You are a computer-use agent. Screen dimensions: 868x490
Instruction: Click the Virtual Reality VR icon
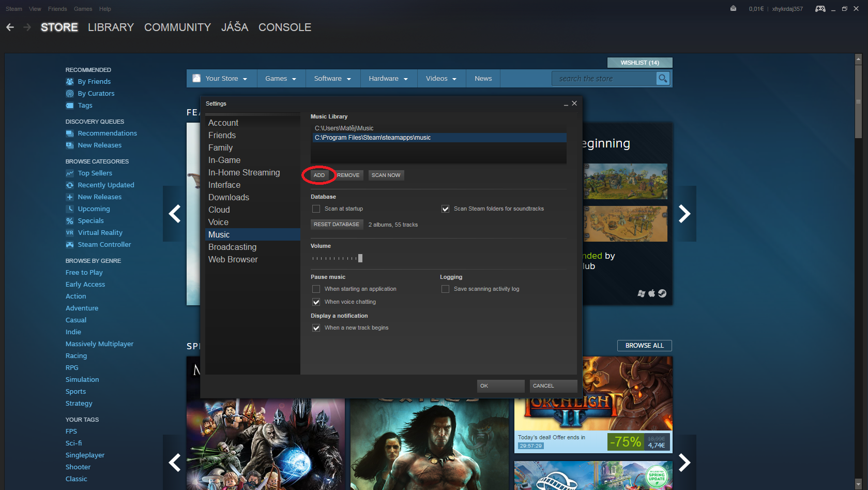click(x=70, y=233)
